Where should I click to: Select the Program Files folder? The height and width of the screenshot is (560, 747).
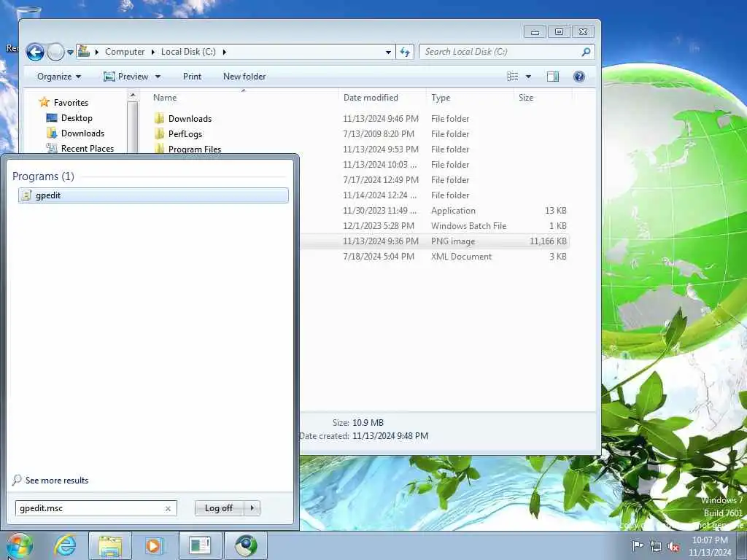194,149
